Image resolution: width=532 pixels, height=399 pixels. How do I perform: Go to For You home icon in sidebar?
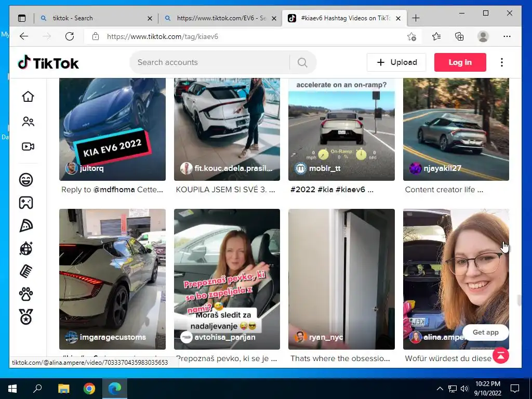point(28,96)
